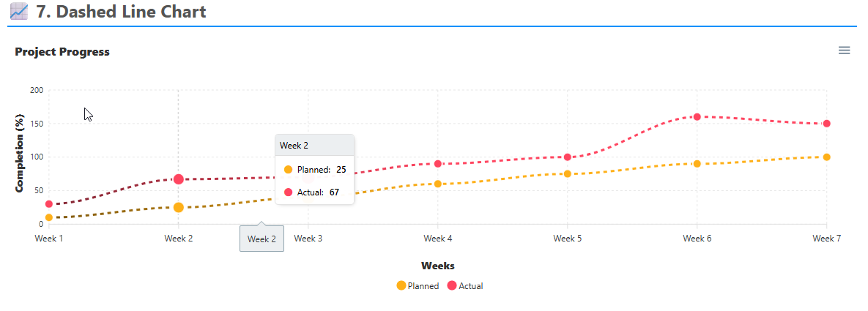
Task: Click the Project Progress chart title
Action: click(62, 52)
